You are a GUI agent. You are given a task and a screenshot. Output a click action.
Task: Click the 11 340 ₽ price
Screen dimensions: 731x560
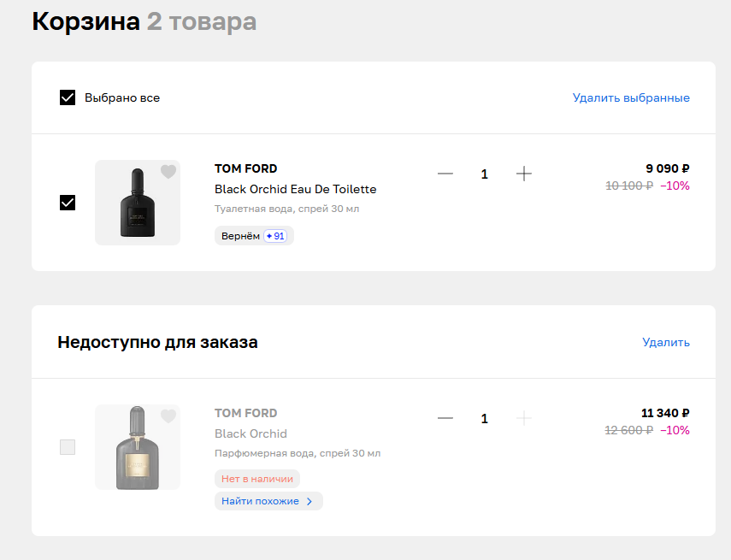click(x=665, y=413)
